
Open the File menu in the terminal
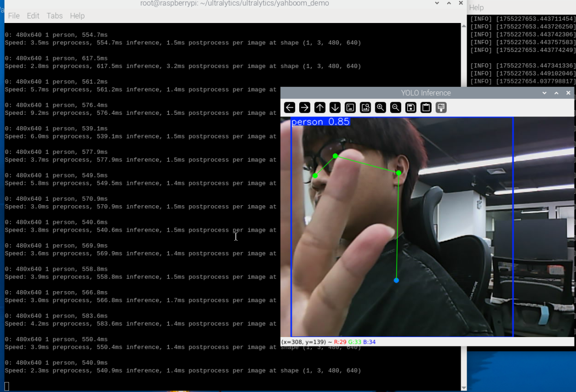[14, 16]
